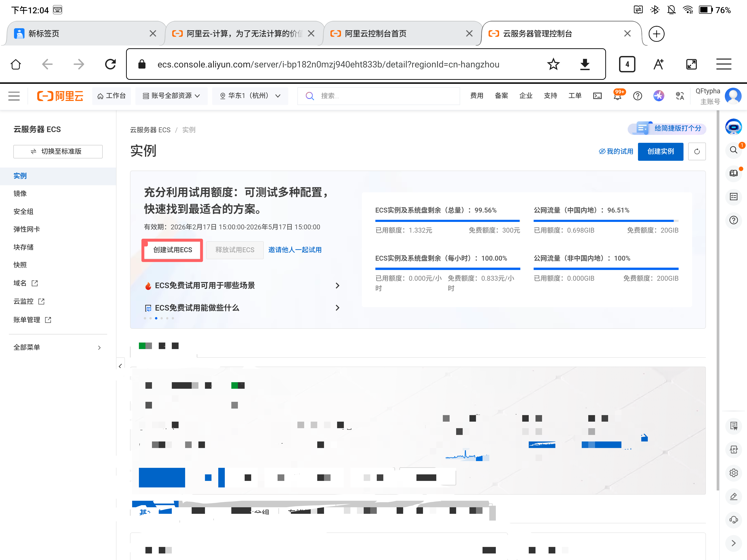Open the AI assistant robot icon
Image resolution: width=747 pixels, height=560 pixels.
(733, 127)
